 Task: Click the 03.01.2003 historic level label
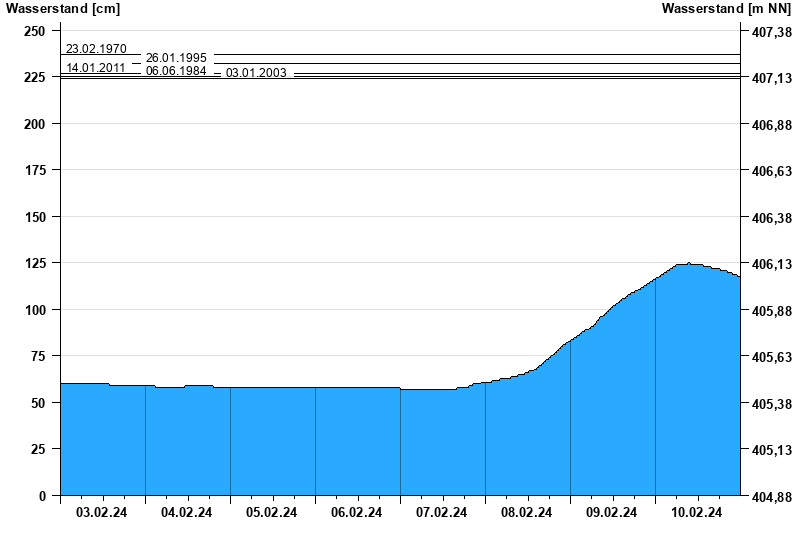[256, 73]
